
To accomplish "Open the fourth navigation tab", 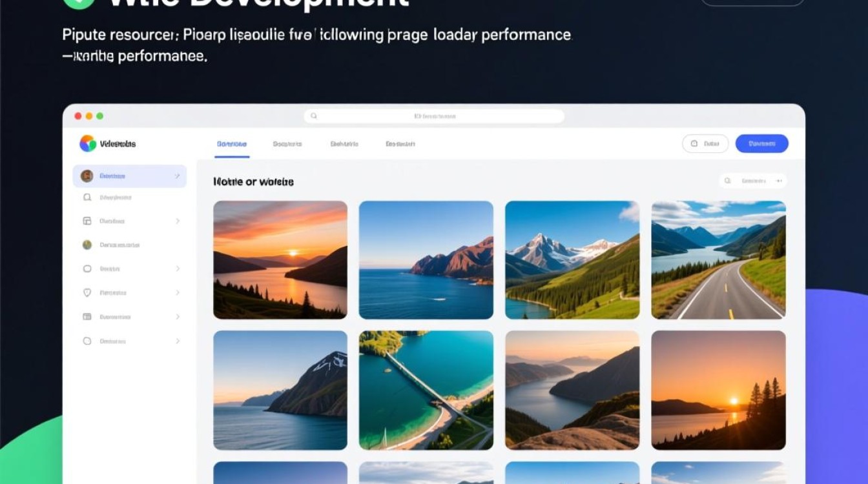I will 400,144.
